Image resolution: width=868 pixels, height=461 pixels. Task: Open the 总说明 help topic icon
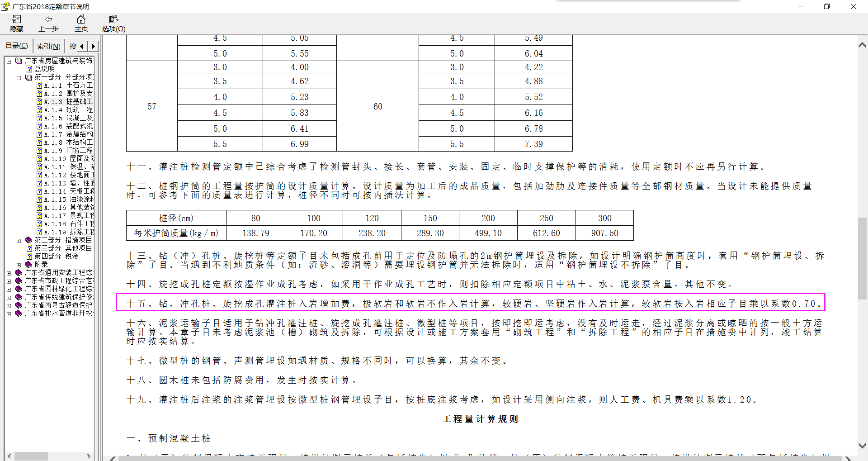[x=28, y=69]
